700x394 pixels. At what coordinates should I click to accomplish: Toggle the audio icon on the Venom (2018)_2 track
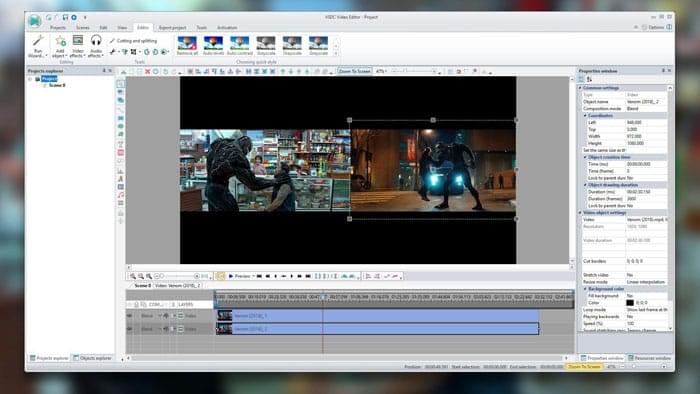pyautogui.click(x=166, y=329)
